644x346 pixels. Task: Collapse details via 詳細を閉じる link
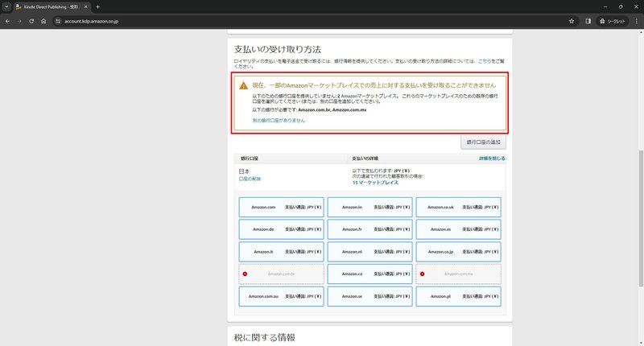click(492, 159)
